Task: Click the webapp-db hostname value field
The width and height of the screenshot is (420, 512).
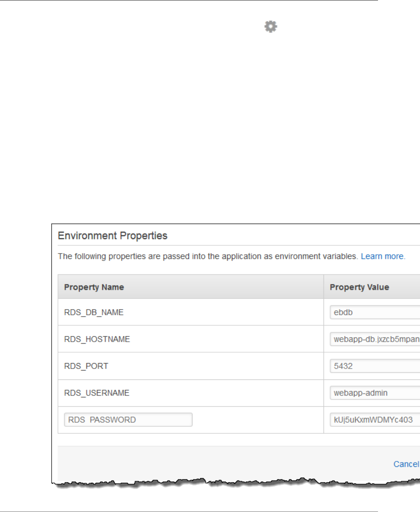Action: click(x=375, y=339)
